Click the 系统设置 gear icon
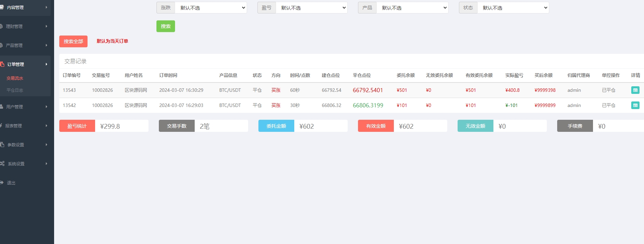Viewport: 644px width, 244px height. click(2, 164)
